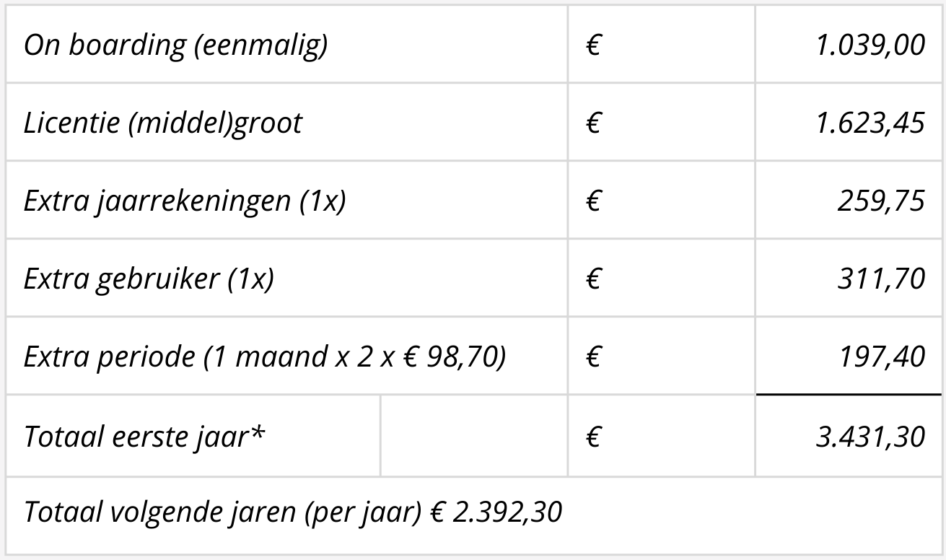The image size is (946, 560).
Task: Select the 'Totaal eerste jaar*' cell
Action: click(x=144, y=437)
